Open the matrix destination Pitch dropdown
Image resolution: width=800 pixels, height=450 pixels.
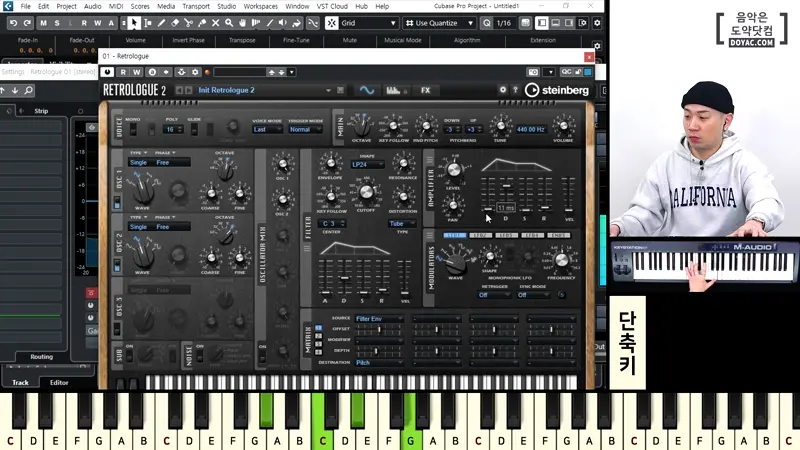[379, 362]
